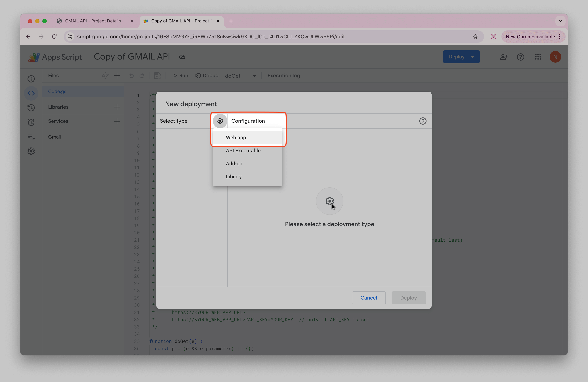Viewport: 588px width, 382px height.
Task: Share project with add-person icon
Action: (x=503, y=57)
